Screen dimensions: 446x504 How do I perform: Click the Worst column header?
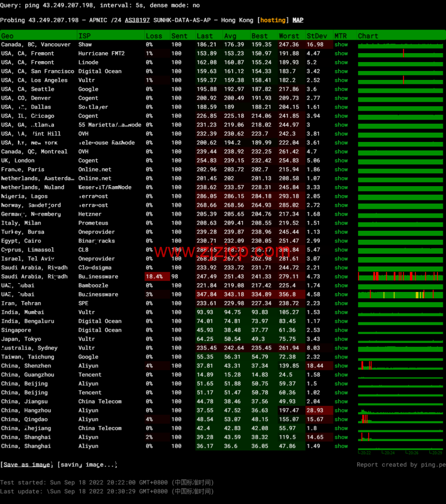[289, 36]
